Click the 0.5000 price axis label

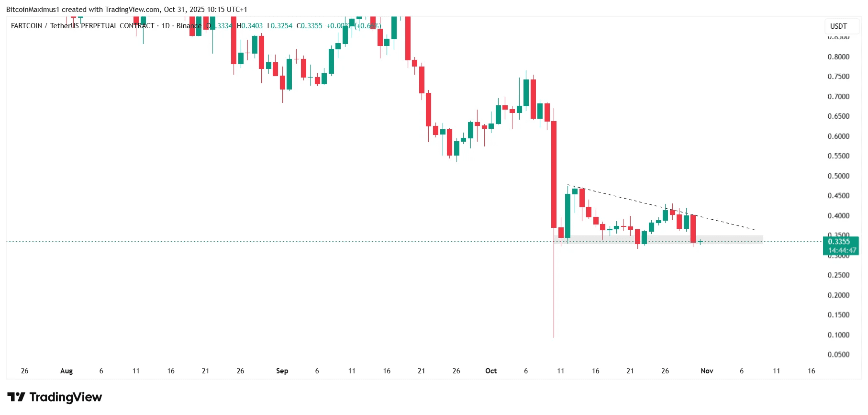point(838,176)
